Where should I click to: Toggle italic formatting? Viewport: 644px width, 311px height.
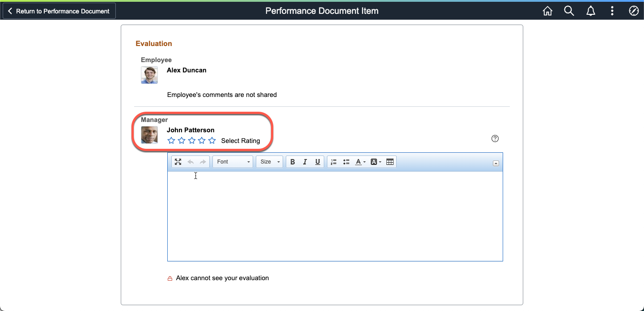[x=305, y=162]
